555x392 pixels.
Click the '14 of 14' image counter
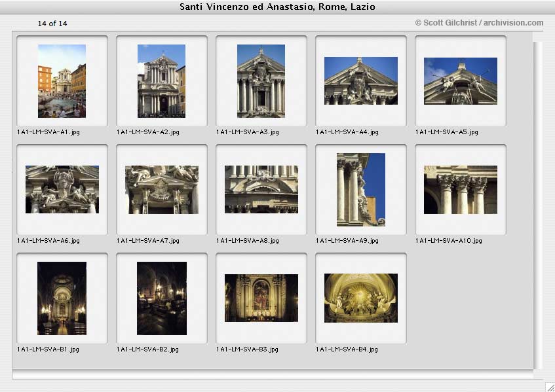click(52, 24)
